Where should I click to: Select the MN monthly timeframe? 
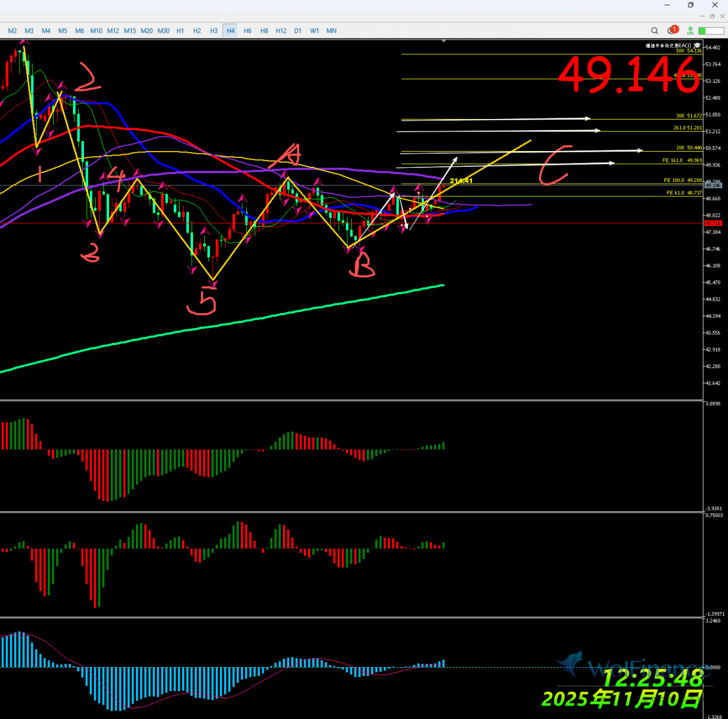point(331,31)
